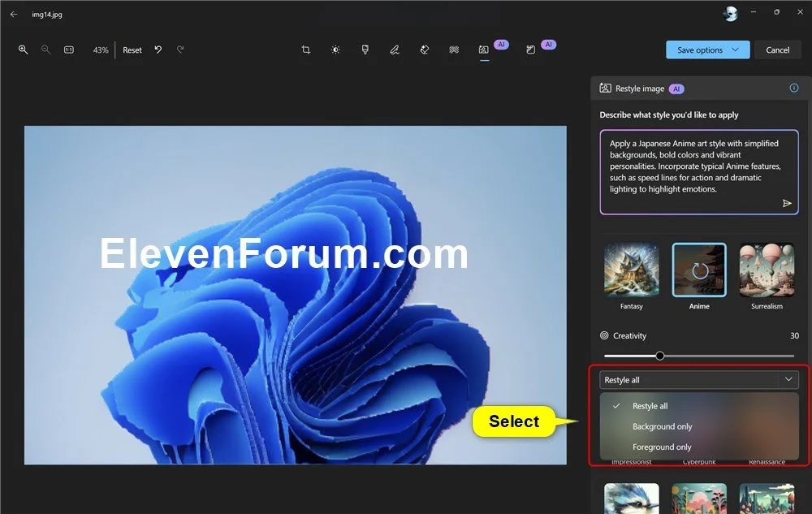Open the user account avatar
Screen dimensions: 812x514
pos(730,14)
